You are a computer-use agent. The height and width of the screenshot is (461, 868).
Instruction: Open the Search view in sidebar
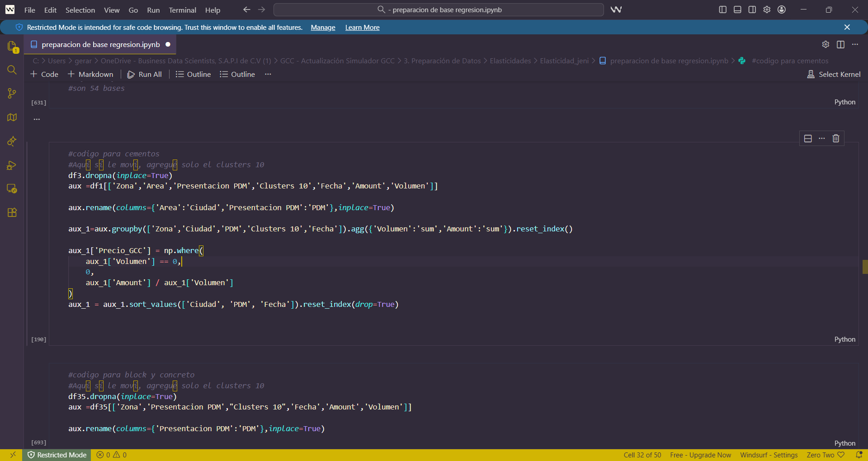[12, 70]
